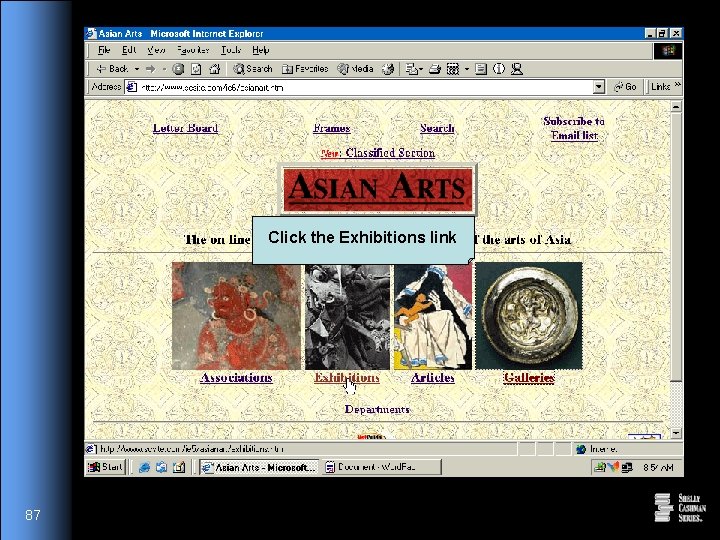Open the Favorites menu

pyautogui.click(x=193, y=50)
